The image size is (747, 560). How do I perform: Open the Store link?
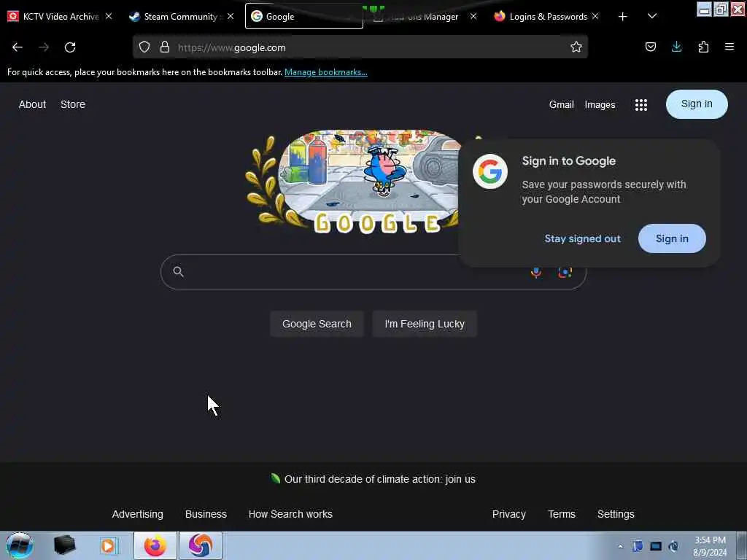point(73,104)
